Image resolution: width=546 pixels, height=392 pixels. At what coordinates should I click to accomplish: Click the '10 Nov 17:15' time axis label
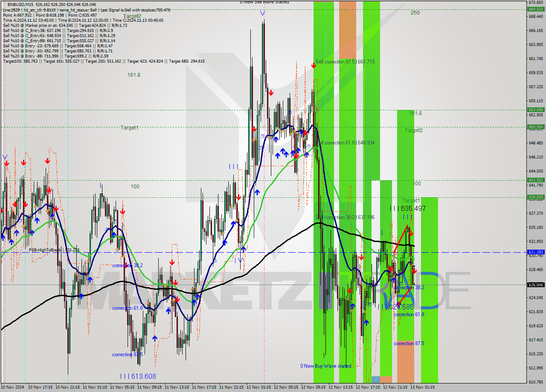pyautogui.click(x=41, y=387)
